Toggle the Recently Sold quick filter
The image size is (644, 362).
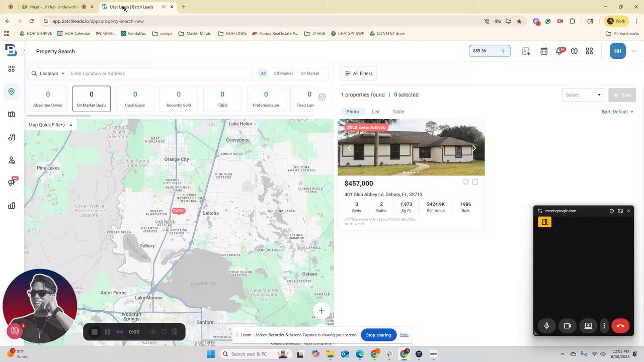tap(179, 99)
